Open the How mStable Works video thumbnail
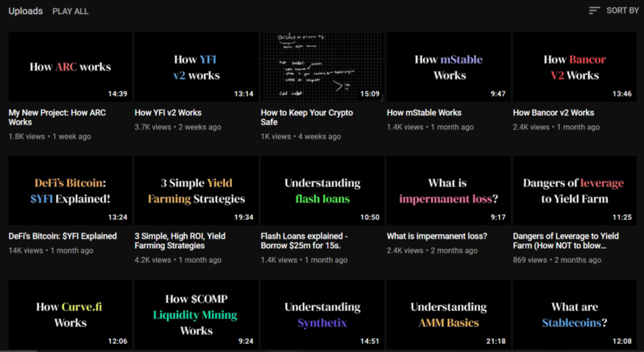 click(x=448, y=67)
